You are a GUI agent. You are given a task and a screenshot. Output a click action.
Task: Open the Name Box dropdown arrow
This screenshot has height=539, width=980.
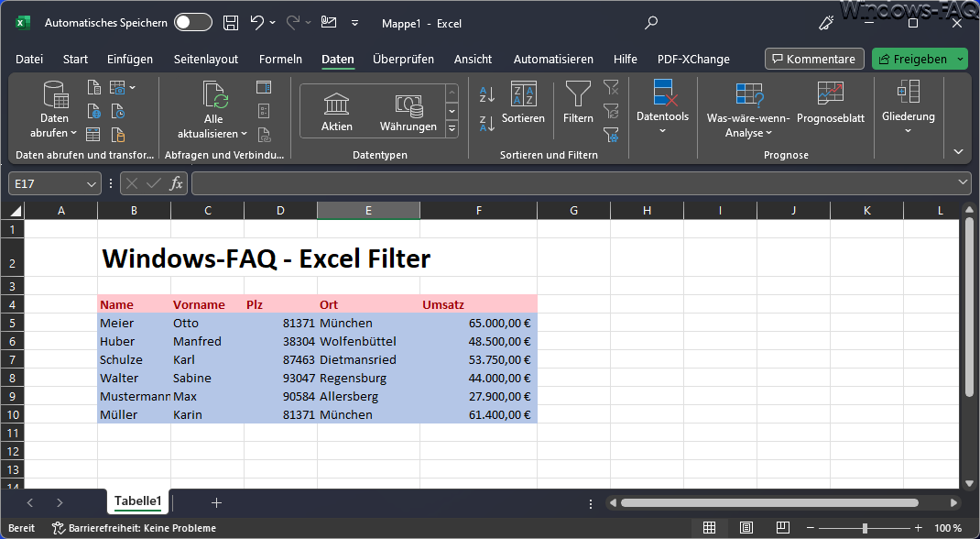92,184
